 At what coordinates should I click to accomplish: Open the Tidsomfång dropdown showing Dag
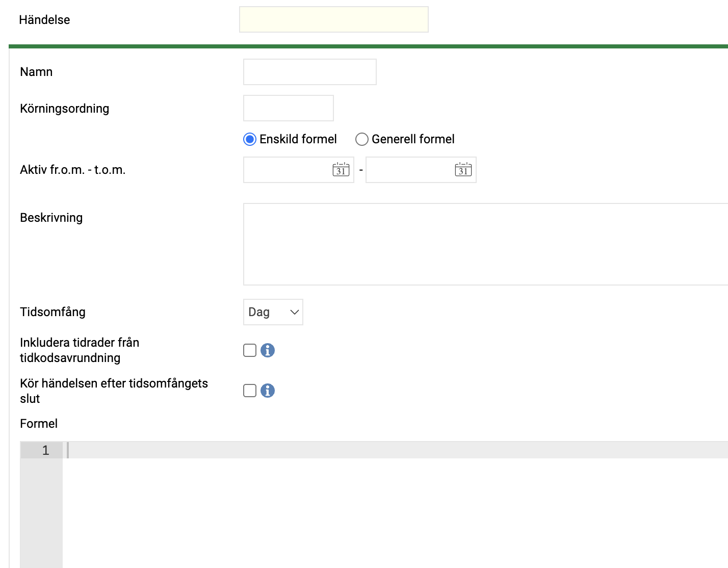[273, 312]
